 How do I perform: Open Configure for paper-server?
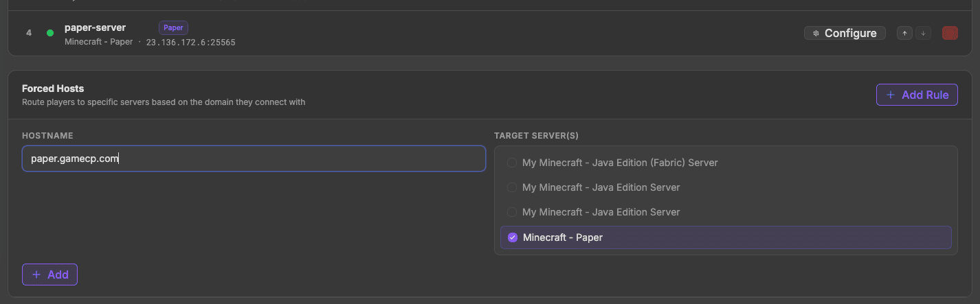[845, 33]
